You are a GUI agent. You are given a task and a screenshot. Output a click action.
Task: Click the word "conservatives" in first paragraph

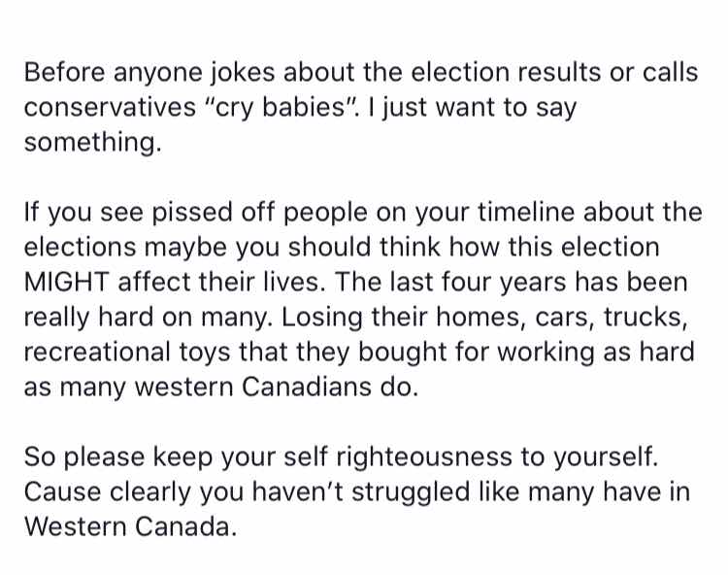click(x=110, y=107)
